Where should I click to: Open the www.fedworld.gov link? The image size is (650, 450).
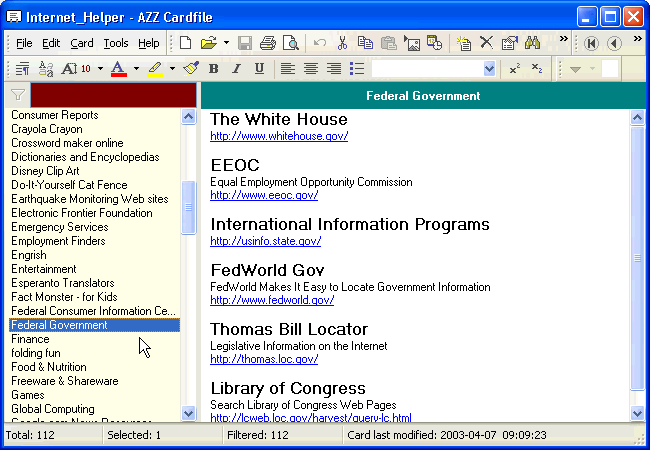tap(272, 300)
